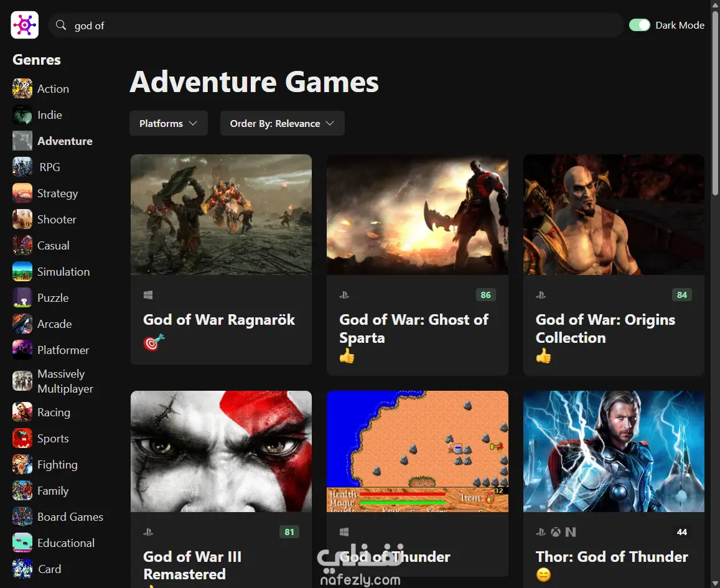Select the RPG genre label
Screen dimensions: 720x588
pyautogui.click(x=50, y=167)
